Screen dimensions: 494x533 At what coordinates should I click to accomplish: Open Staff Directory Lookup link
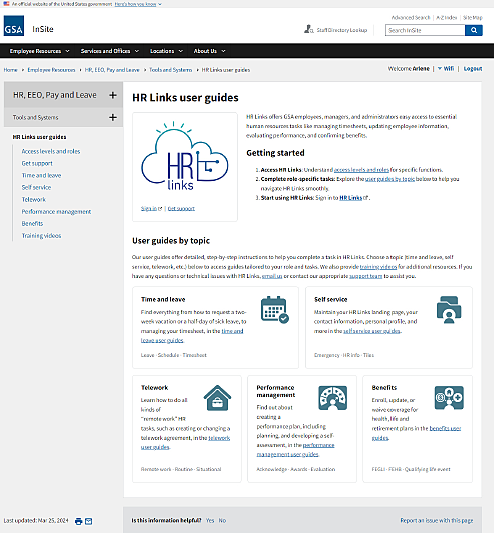click(x=342, y=30)
